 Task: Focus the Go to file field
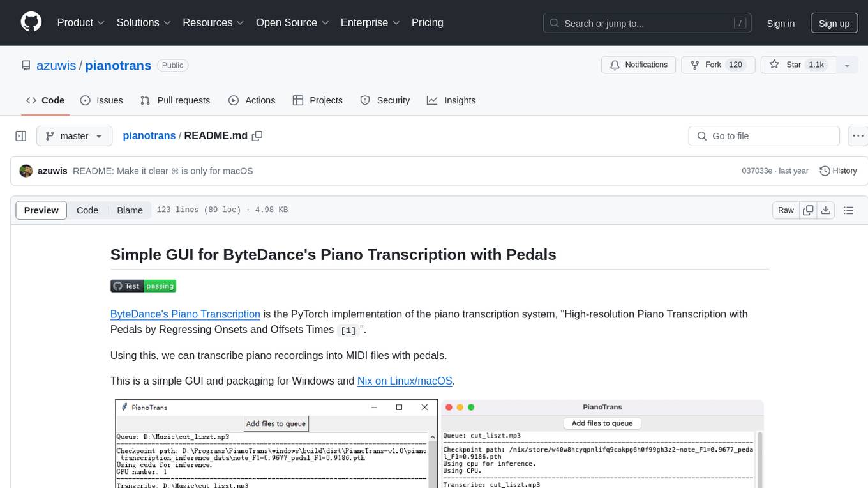coord(764,136)
